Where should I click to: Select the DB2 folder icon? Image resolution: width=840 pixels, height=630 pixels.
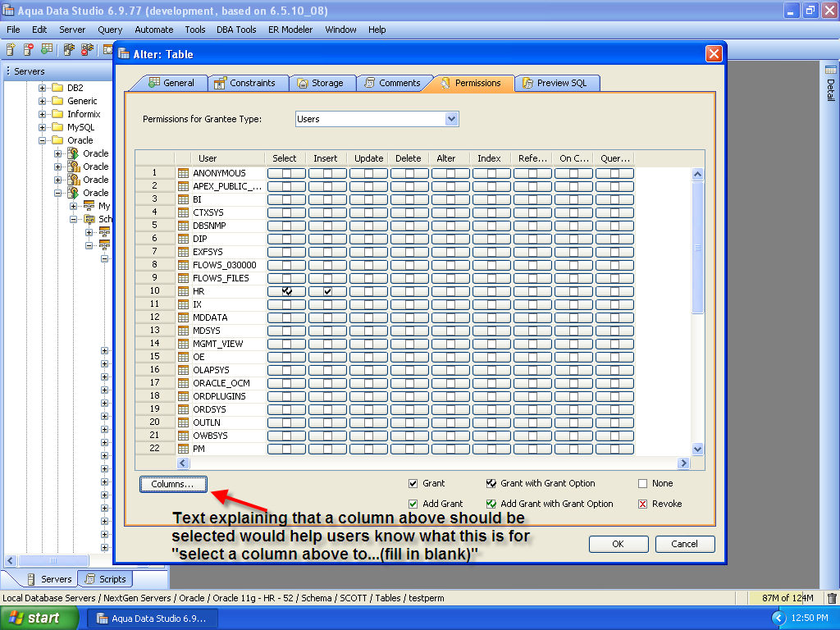pos(58,88)
